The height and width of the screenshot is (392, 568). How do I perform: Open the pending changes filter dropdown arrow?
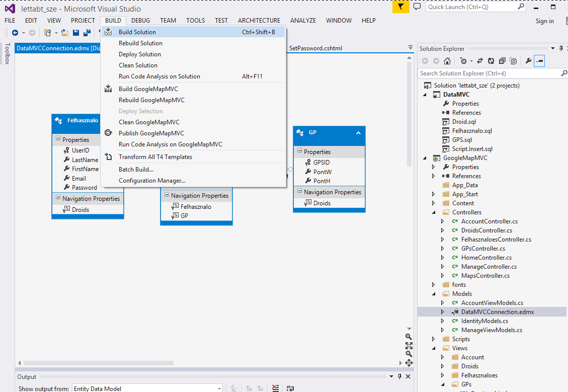(x=471, y=61)
